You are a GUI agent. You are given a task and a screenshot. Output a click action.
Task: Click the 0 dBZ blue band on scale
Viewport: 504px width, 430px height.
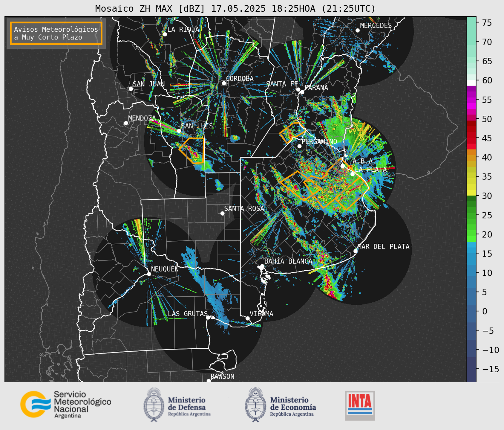coord(471,311)
